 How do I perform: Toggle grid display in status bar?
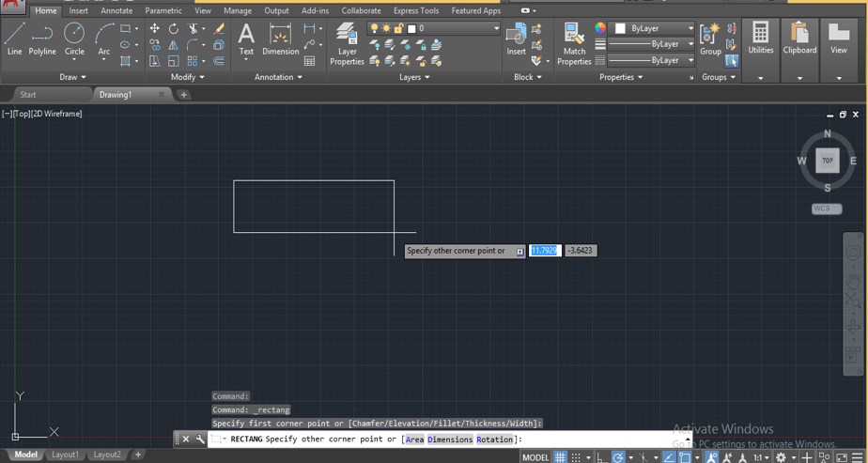click(x=560, y=457)
